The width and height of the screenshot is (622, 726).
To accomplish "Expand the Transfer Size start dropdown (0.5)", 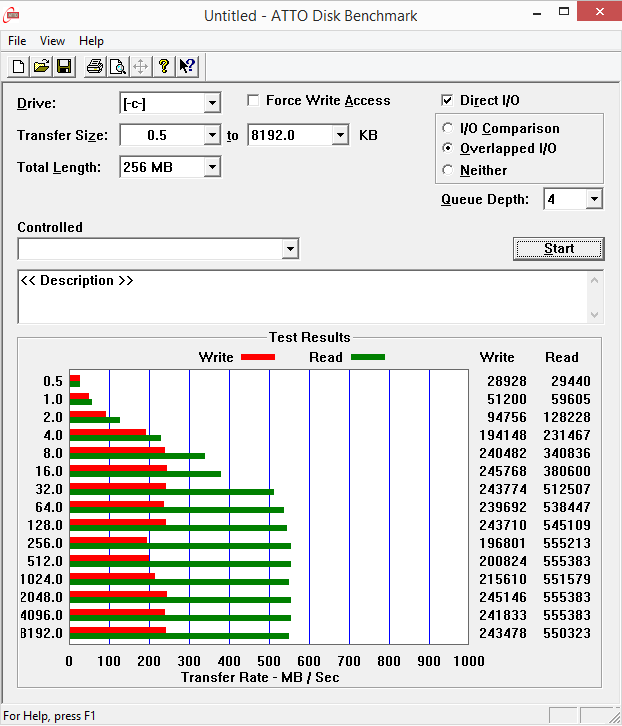I will (x=212, y=135).
